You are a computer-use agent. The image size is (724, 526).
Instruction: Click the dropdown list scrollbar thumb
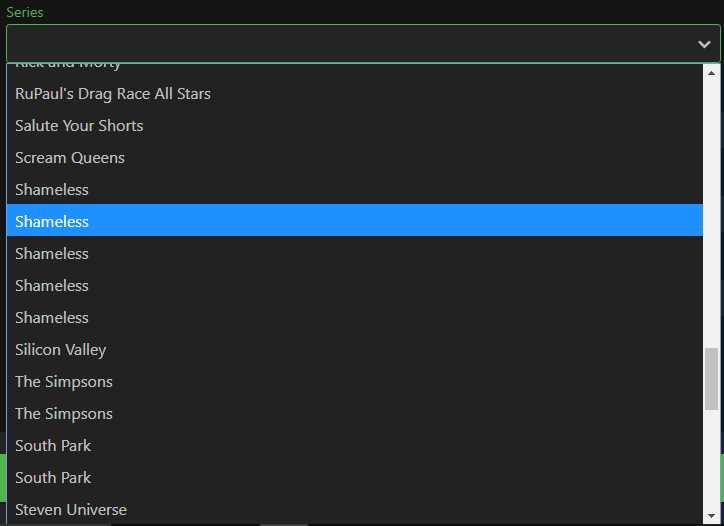(711, 378)
